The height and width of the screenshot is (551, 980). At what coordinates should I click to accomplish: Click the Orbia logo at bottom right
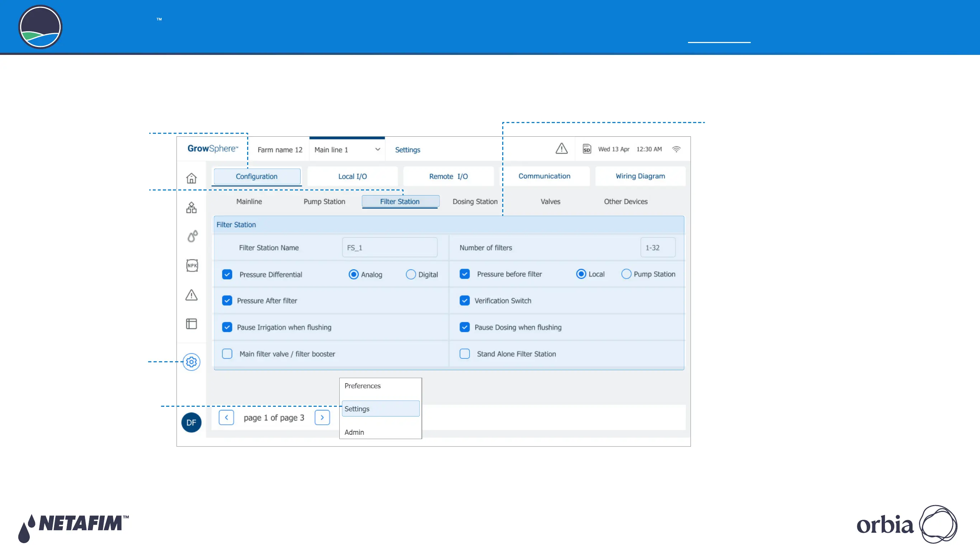907,524
